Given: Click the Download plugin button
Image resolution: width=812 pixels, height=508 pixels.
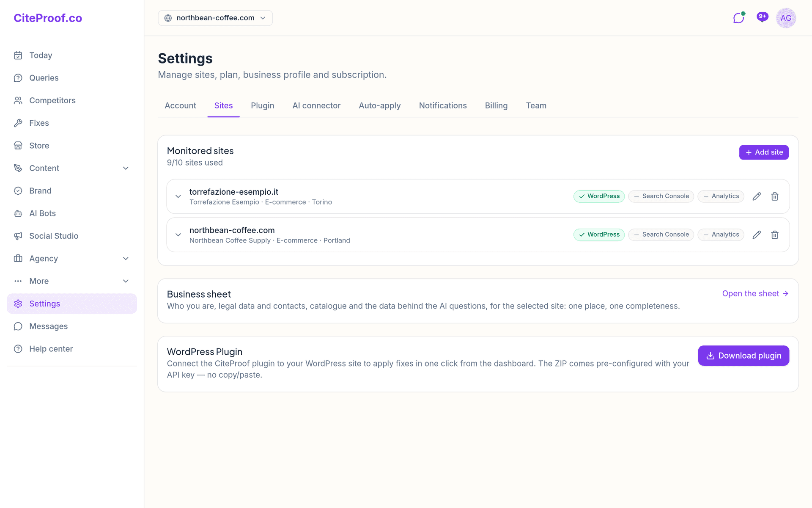Looking at the screenshot, I should tap(743, 356).
